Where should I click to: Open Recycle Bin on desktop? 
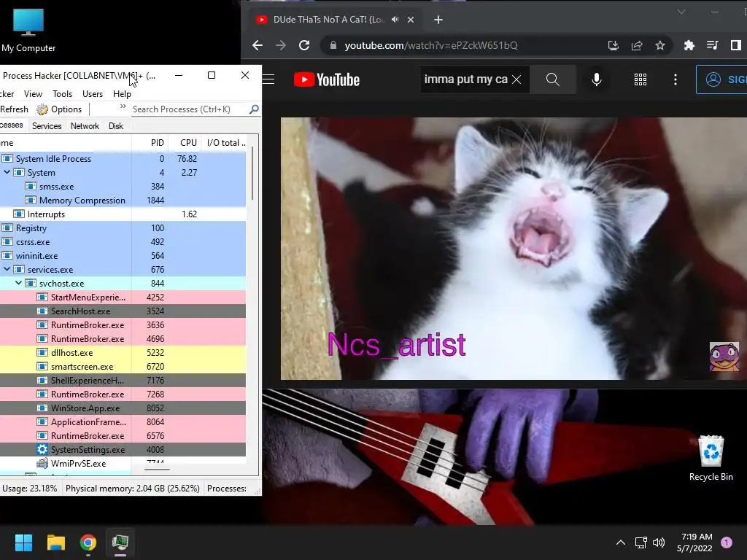coord(711,458)
